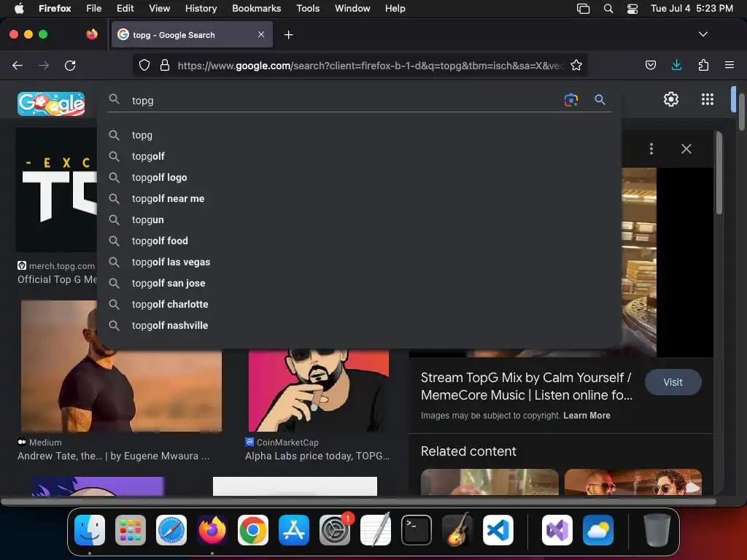Choose the 'topgolf food' suggestion
The width and height of the screenshot is (747, 560).
pyautogui.click(x=359, y=241)
